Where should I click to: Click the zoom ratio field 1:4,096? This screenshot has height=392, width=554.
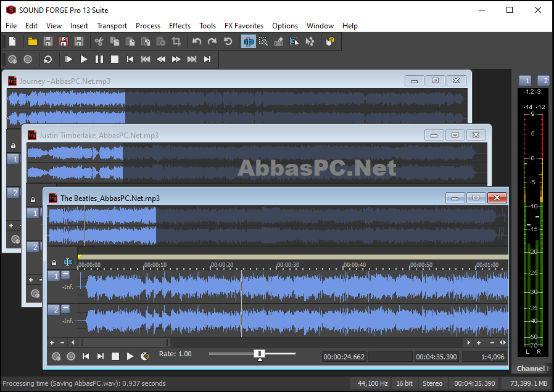(485, 357)
